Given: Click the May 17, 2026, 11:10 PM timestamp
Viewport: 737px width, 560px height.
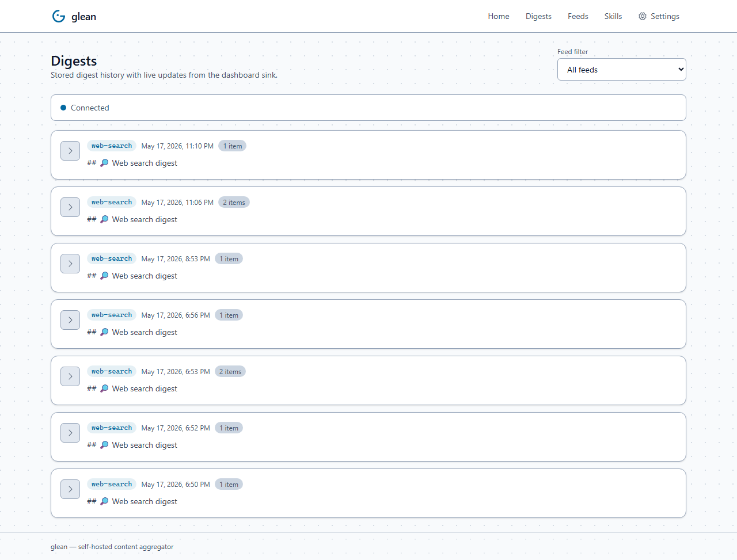Looking at the screenshot, I should 177,146.
